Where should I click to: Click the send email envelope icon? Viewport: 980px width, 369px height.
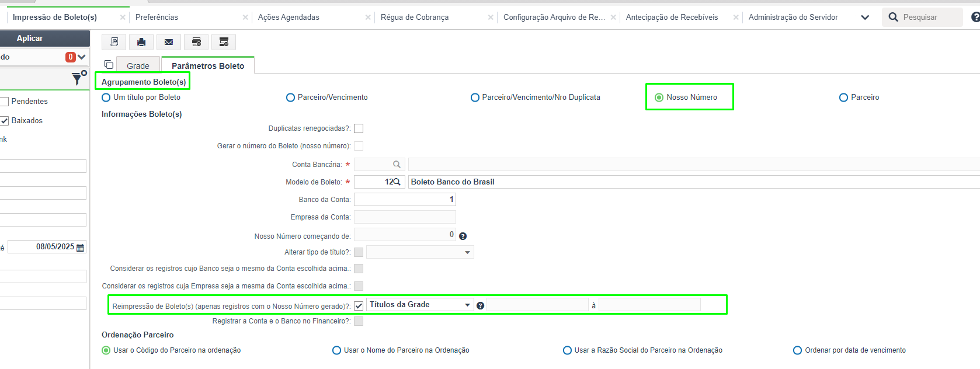point(169,42)
